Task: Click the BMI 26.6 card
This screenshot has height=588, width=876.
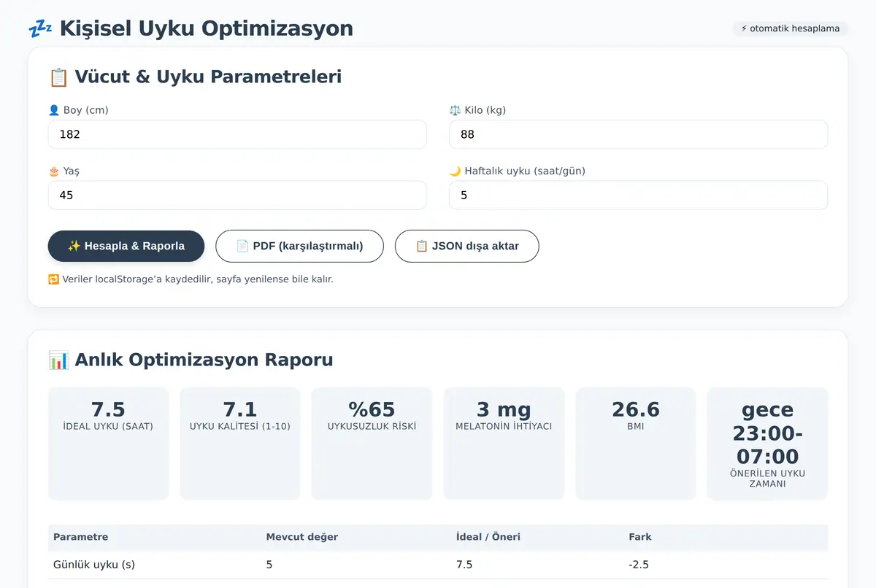Action: [636, 444]
